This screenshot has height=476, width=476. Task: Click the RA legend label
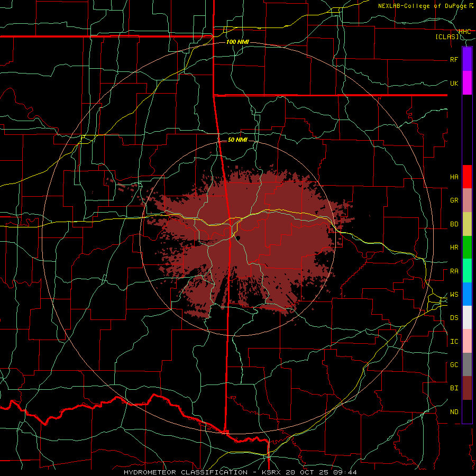point(454,271)
